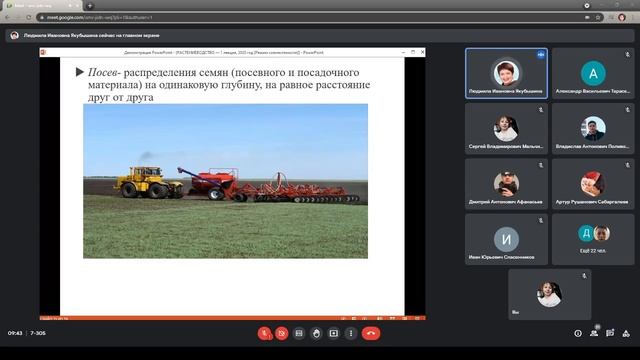Screen dimensions: 640x360
Task: Select Артур Рушанович participant tile
Action: 593,184
